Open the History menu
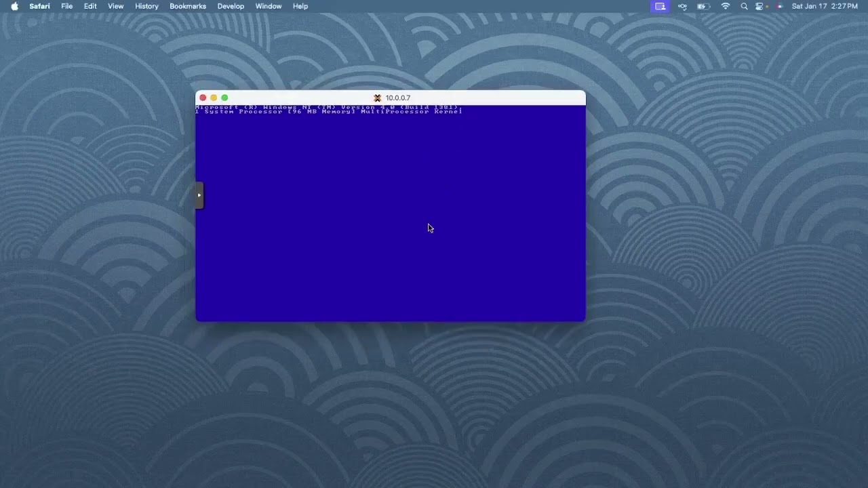 click(146, 6)
